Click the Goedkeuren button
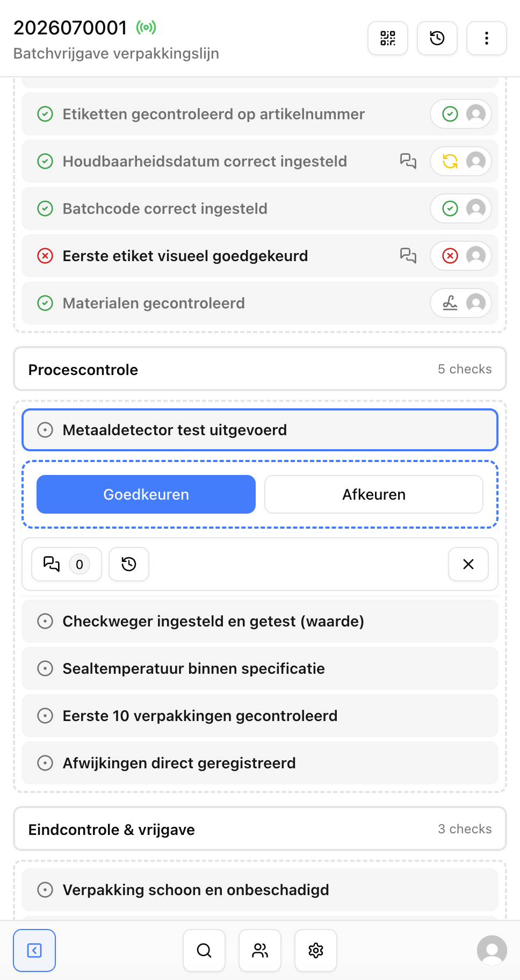This screenshot has width=520, height=980. [146, 494]
